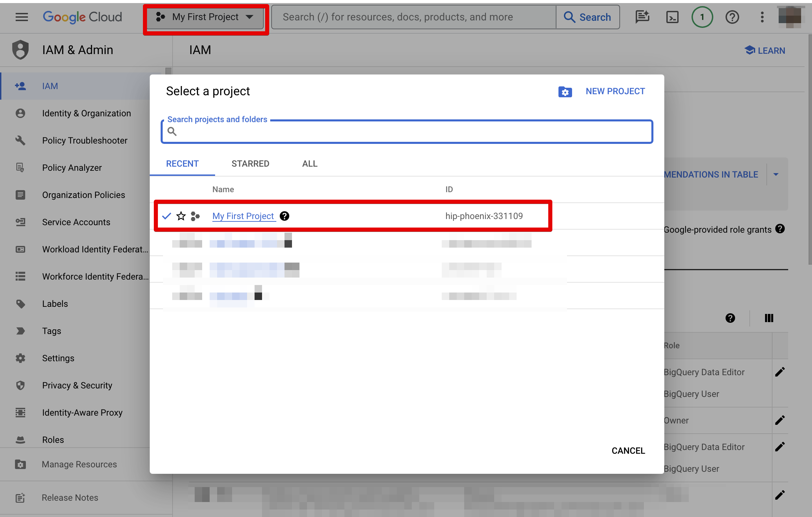Open the feedback chat icon
The width and height of the screenshot is (812, 517).
(643, 17)
